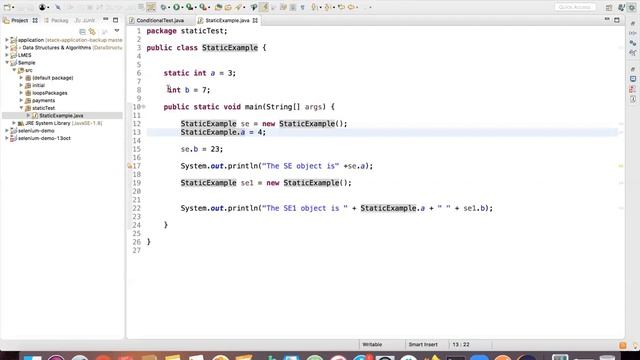Click the Debug bug toolbar icon
This screenshot has height=360, width=640.
click(163, 7)
